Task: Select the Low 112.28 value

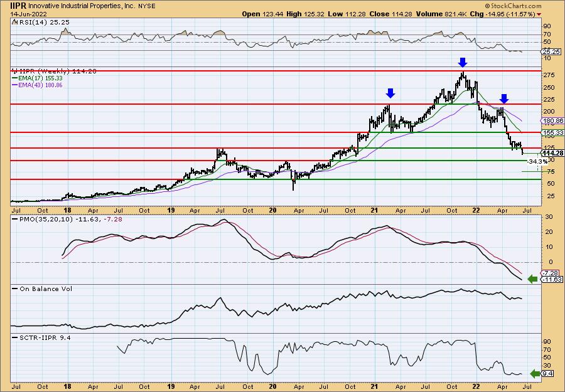Action: (345, 14)
